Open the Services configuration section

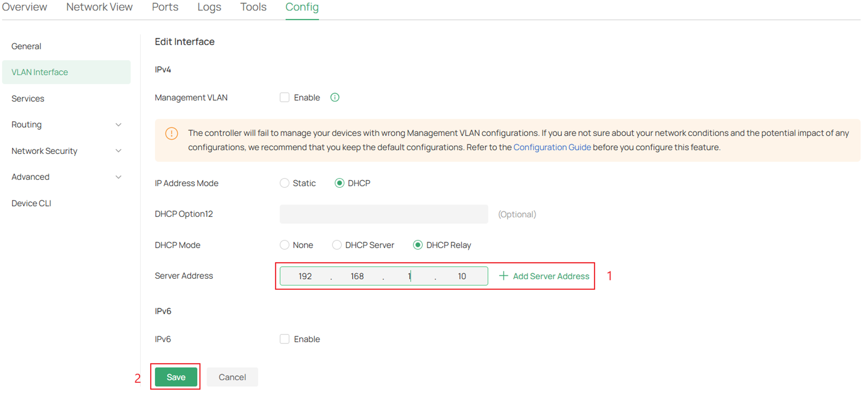(x=28, y=98)
